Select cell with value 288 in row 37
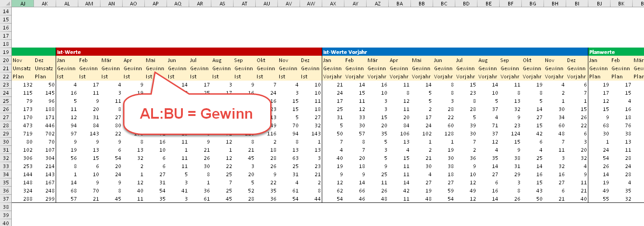The height and width of the screenshot is (226, 644). click(22, 198)
